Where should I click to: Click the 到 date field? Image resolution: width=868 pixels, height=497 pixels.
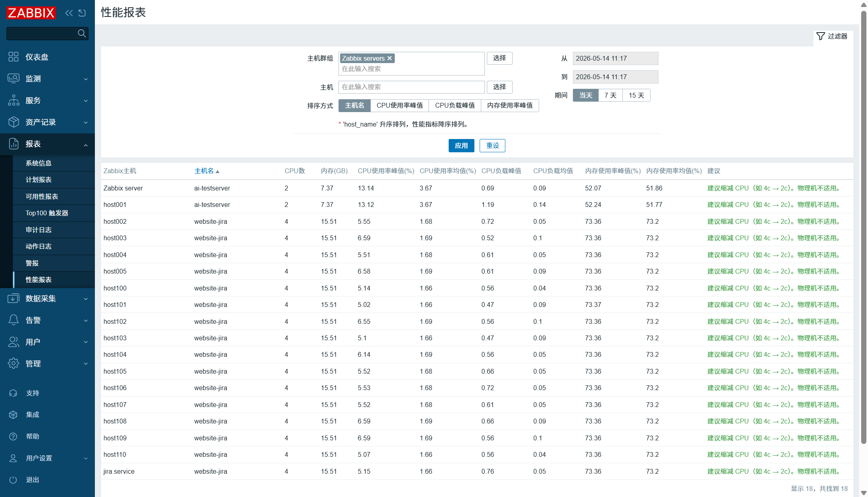[x=616, y=77]
